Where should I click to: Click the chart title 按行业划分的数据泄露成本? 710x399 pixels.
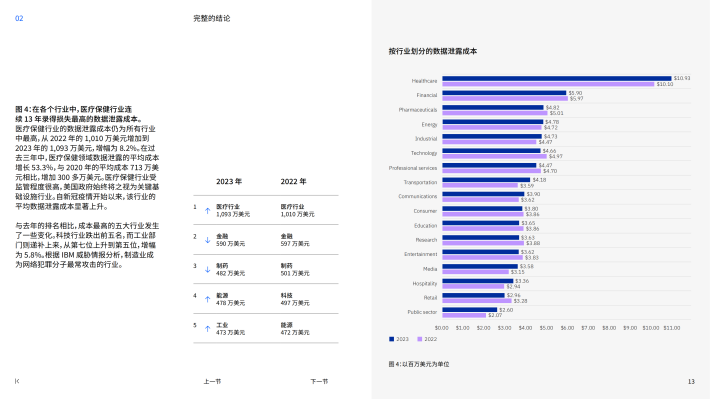pos(433,51)
